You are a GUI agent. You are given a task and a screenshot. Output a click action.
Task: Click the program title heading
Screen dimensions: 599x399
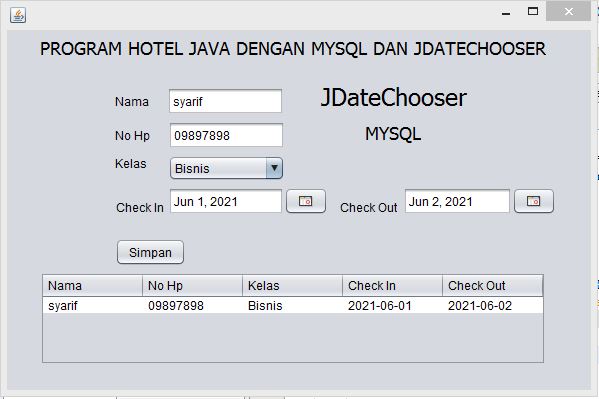click(293, 49)
